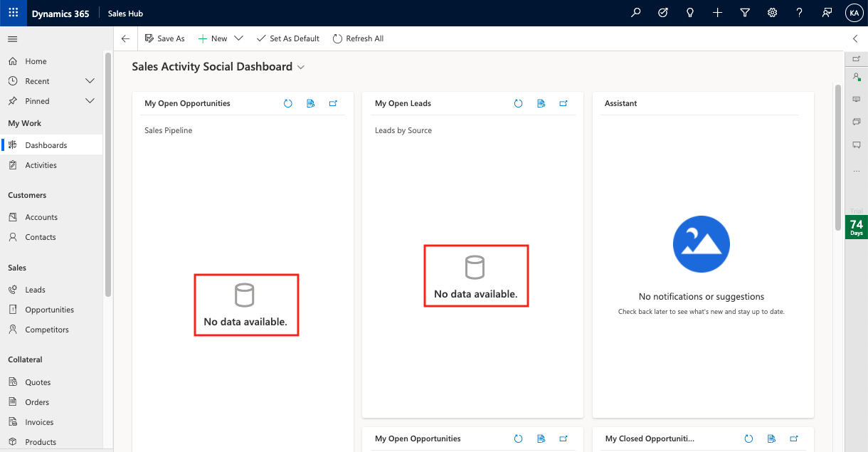
Task: Click the 'Leads by Source' chart label
Action: [403, 130]
